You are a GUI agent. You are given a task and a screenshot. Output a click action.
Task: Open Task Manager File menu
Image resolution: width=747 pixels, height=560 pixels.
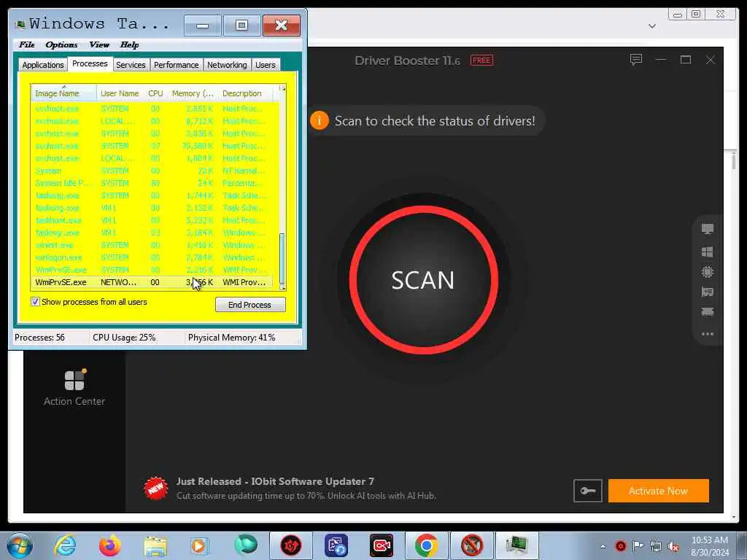(x=27, y=44)
